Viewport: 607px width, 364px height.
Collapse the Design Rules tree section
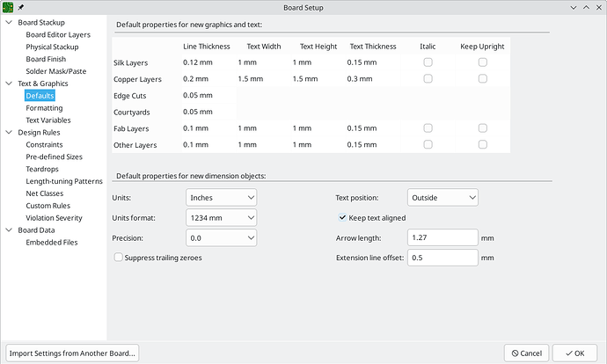point(9,132)
